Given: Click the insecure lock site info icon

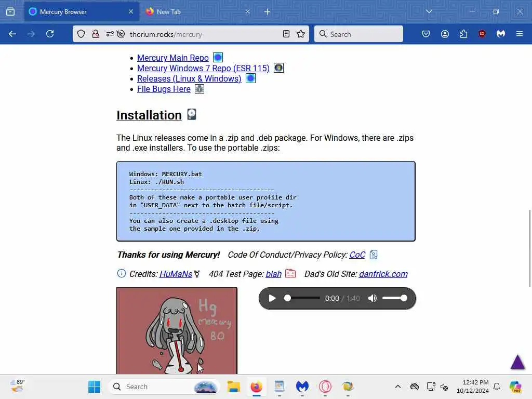Looking at the screenshot, I should coord(96,34).
